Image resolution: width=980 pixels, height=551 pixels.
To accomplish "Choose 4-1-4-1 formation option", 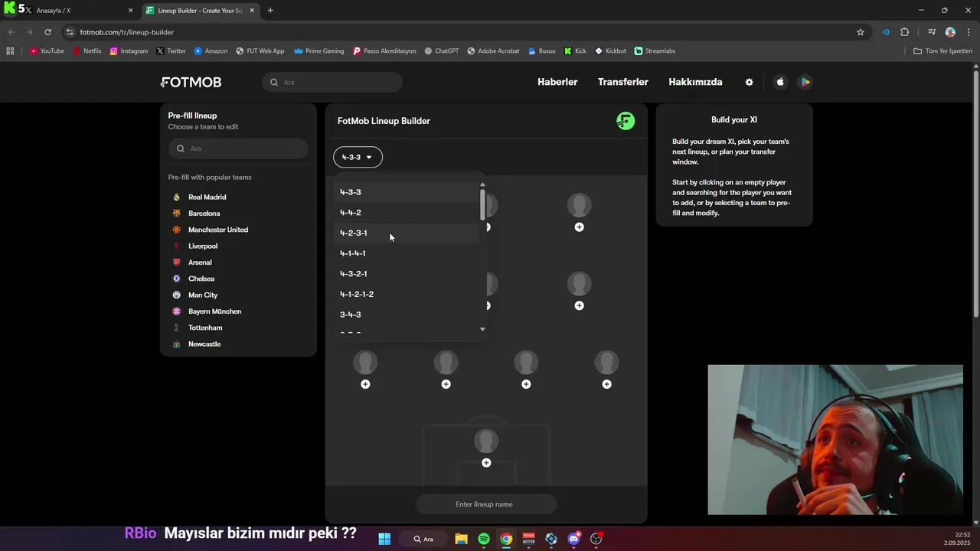I will 407,253.
